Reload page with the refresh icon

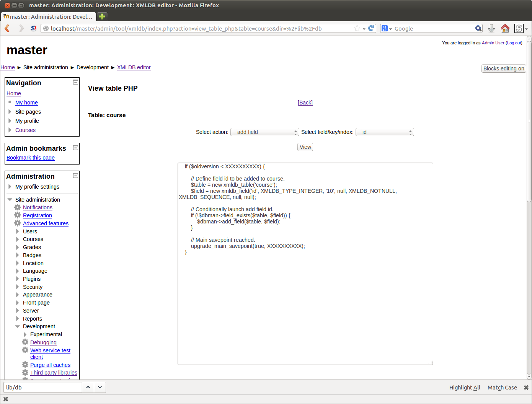pos(371,28)
